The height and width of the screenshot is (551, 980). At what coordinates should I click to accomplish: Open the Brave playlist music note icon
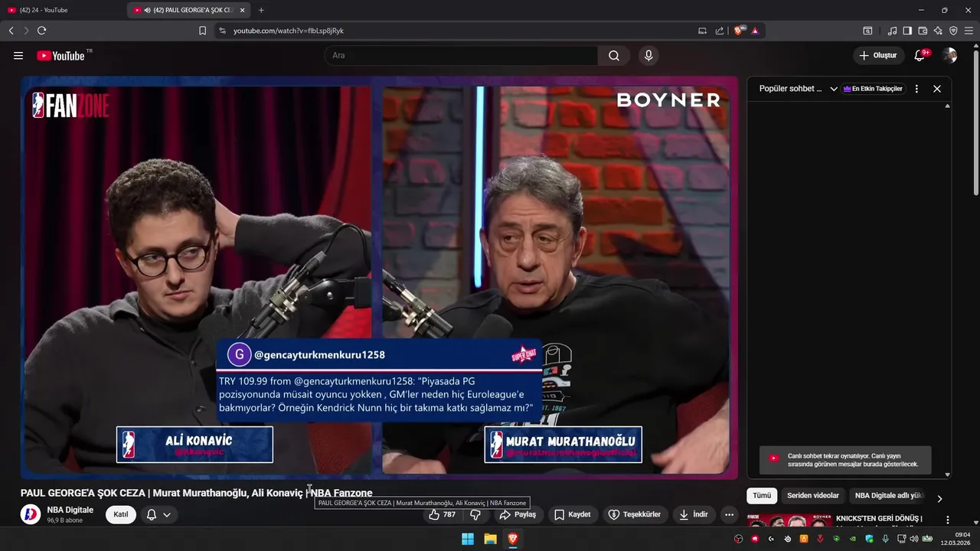[892, 31]
